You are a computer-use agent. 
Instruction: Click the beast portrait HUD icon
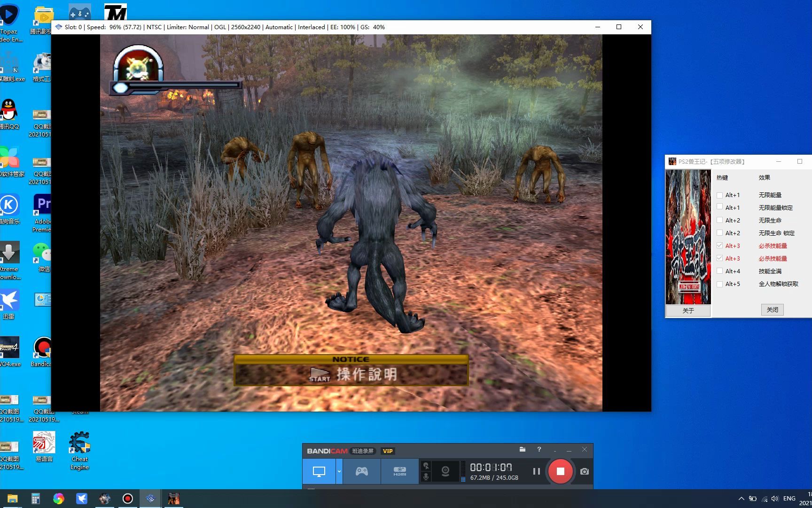point(138,64)
